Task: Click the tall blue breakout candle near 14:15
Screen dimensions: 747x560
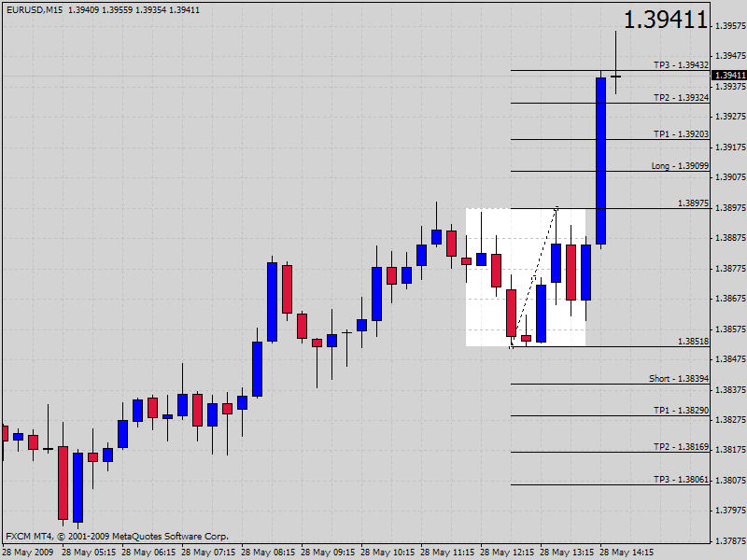Action: coord(600,161)
